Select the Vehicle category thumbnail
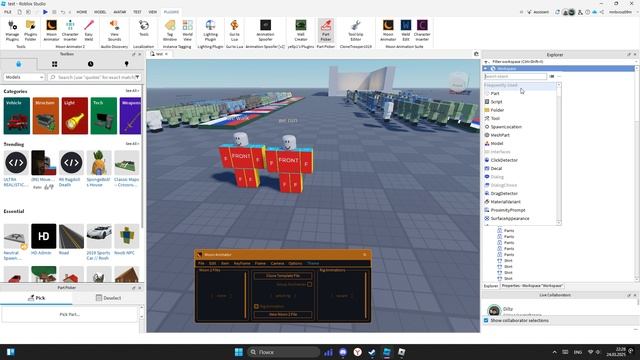The image size is (640, 360). (x=17, y=116)
